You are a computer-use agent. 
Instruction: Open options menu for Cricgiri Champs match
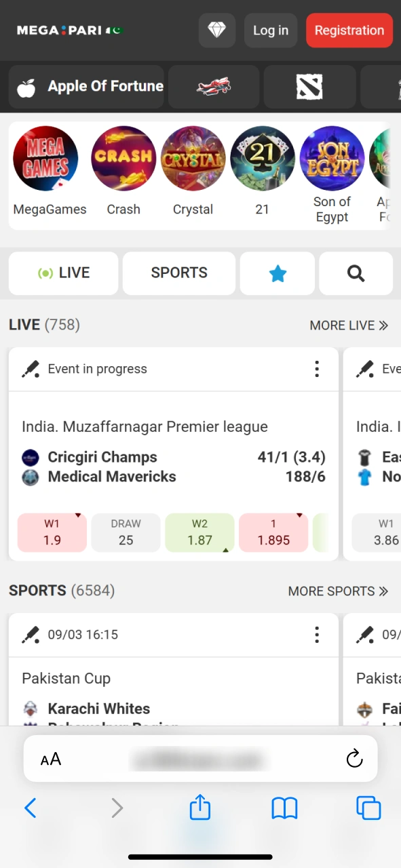pos(316,369)
